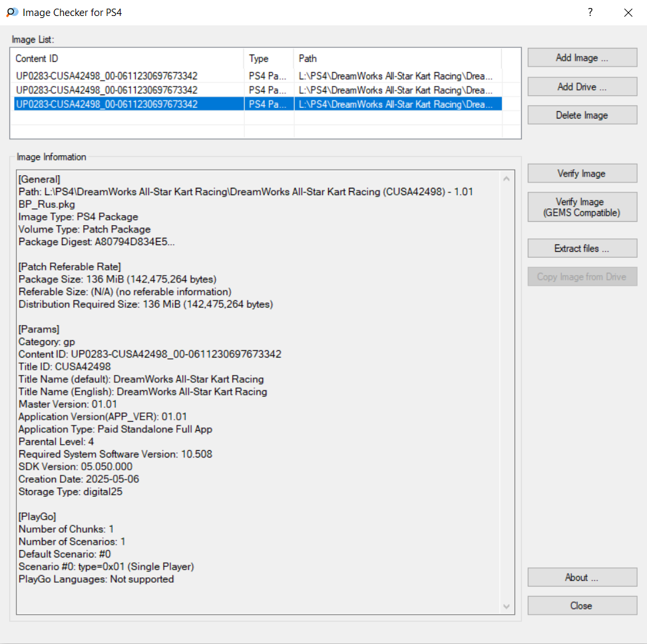Select the highlighted third row in the image list

click(258, 104)
